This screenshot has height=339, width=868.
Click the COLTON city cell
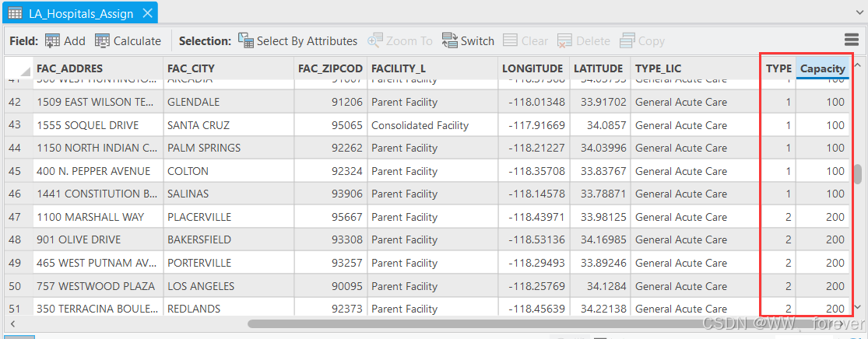pos(229,171)
